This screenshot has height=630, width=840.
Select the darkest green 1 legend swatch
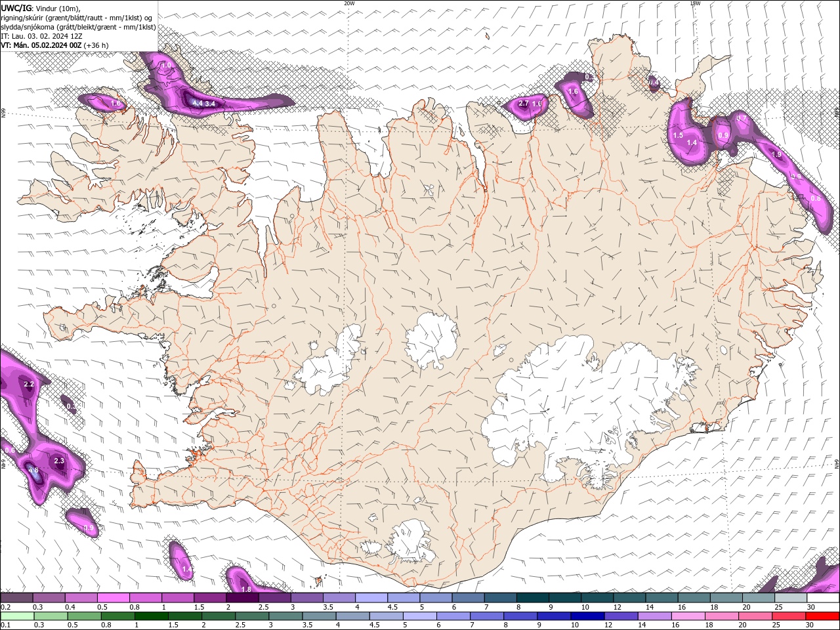[151, 616]
